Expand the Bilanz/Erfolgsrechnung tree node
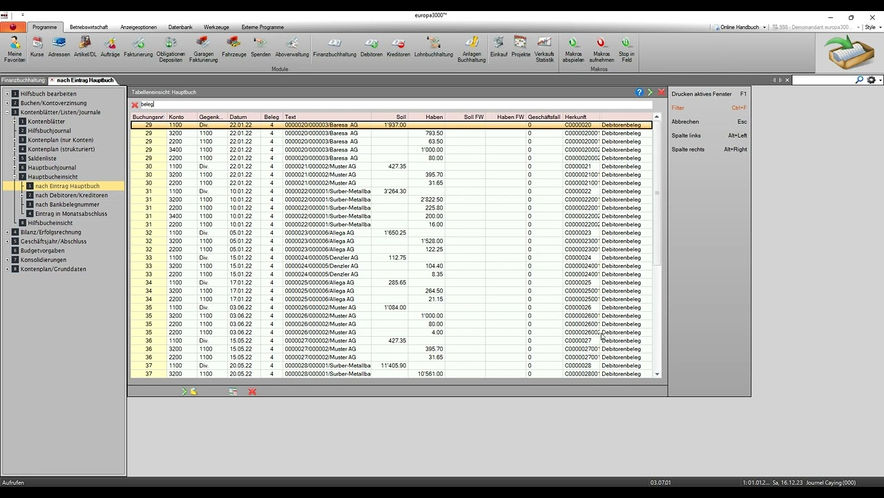The image size is (884, 498). [6, 231]
